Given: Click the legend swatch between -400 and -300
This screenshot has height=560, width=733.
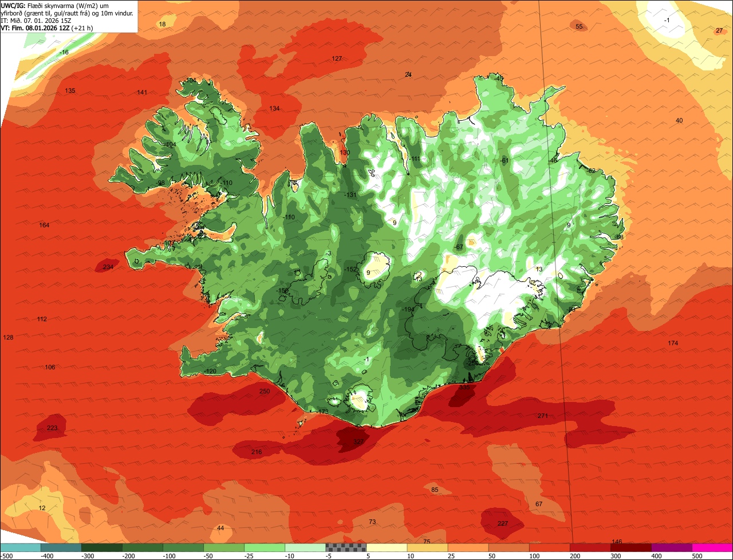Looking at the screenshot, I should (x=61, y=547).
